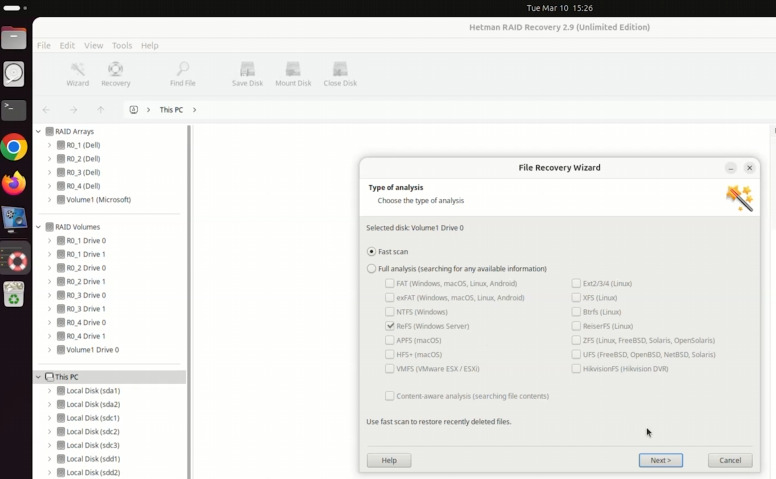
Task: Uncheck the ReFS (Windows Server) checkbox
Action: pyautogui.click(x=389, y=326)
